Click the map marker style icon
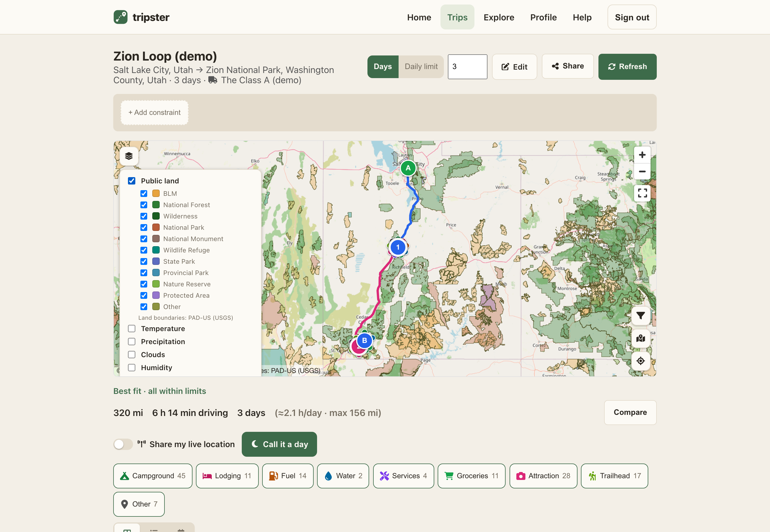Image resolution: width=770 pixels, height=532 pixels. click(x=641, y=339)
